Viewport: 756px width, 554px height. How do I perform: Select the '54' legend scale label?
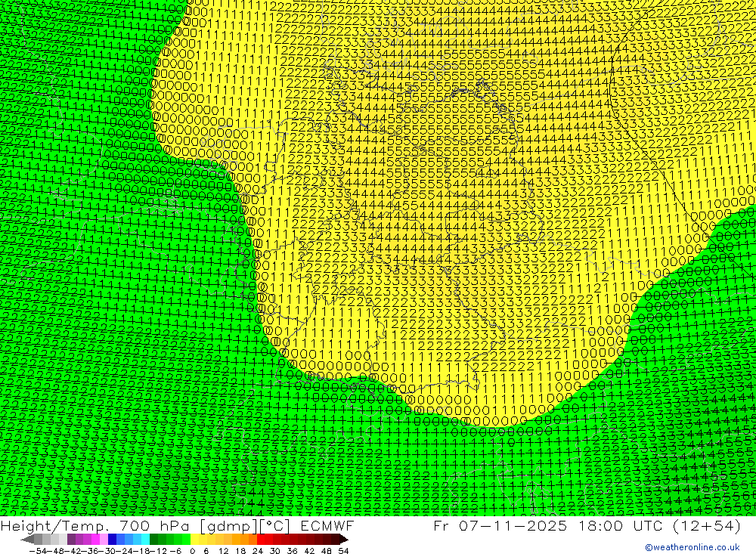click(343, 551)
